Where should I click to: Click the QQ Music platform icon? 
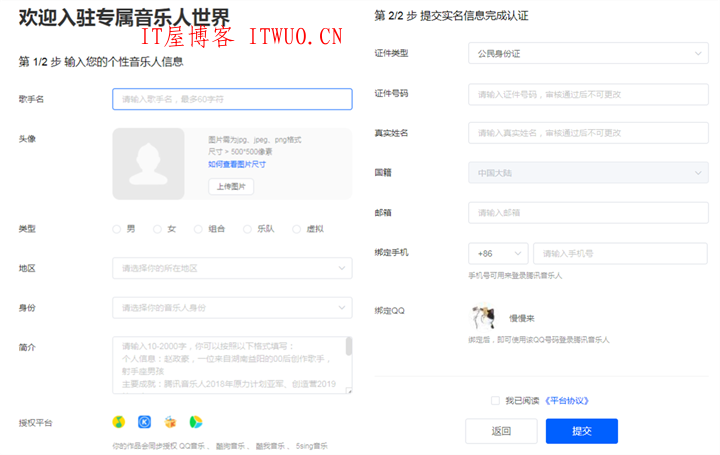tap(118, 421)
